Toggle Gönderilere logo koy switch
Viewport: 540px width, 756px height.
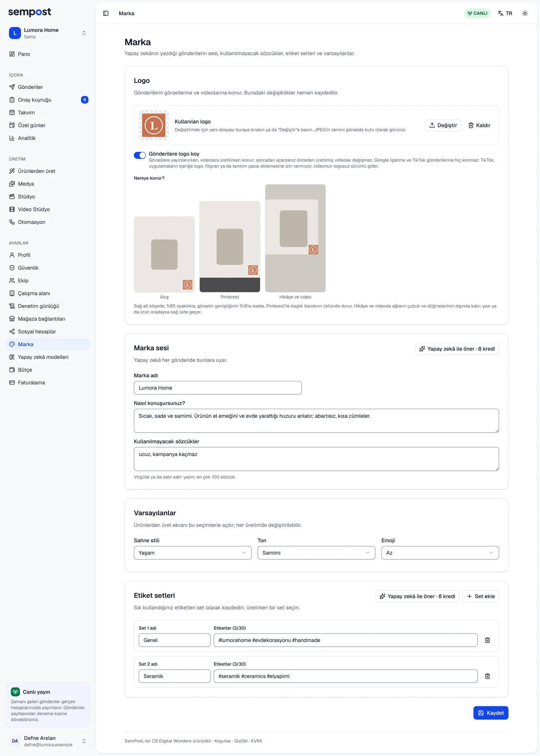(140, 155)
